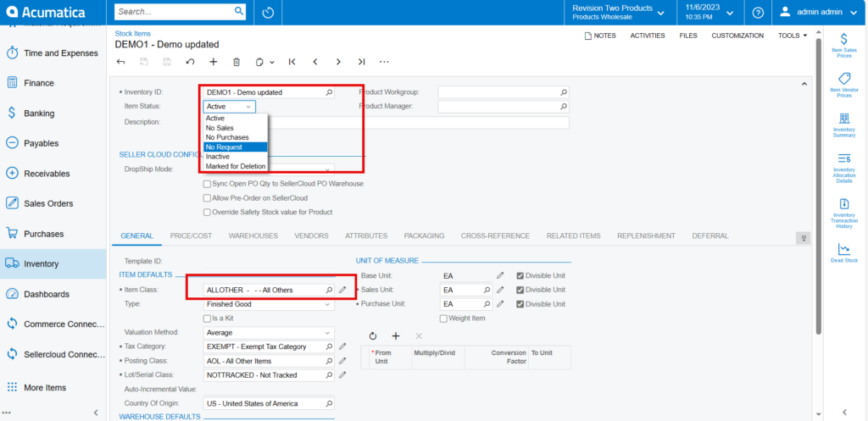This screenshot has height=421, width=868.
Task: Open the Customization menu
Action: pyautogui.click(x=737, y=36)
